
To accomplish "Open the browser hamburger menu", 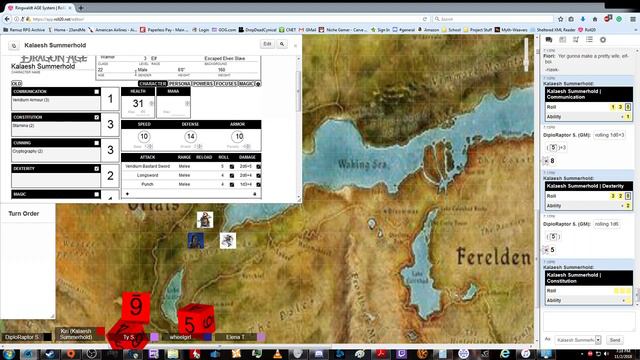I will click(x=633, y=19).
